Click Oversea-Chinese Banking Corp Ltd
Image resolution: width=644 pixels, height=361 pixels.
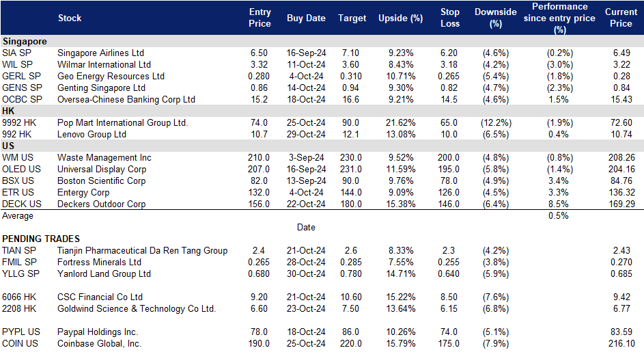(126, 100)
